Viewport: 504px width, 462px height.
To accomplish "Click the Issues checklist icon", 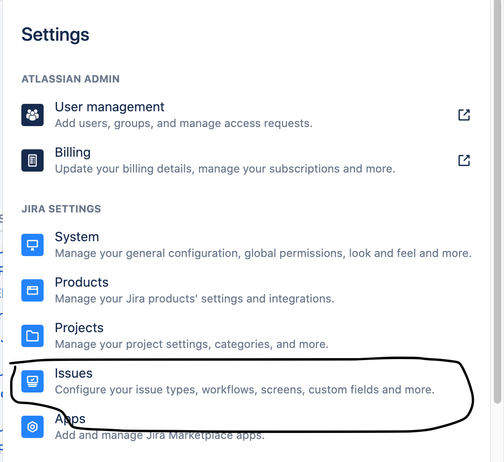I will point(32,381).
